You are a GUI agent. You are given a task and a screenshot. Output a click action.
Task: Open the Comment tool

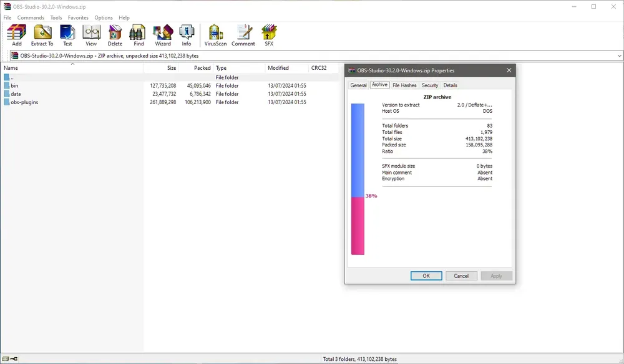coord(243,36)
